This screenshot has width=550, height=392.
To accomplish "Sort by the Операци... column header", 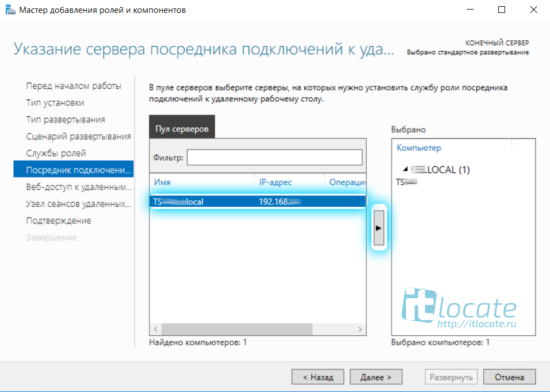I will point(347,182).
